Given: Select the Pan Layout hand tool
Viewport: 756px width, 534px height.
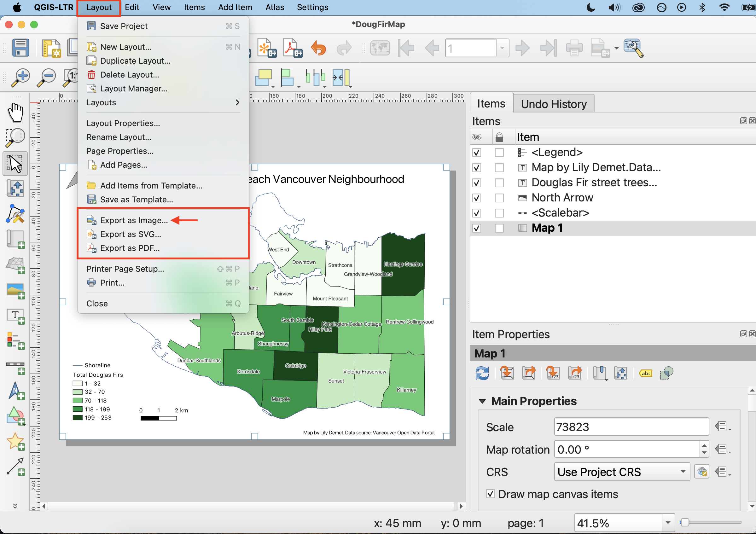Looking at the screenshot, I should point(15,113).
